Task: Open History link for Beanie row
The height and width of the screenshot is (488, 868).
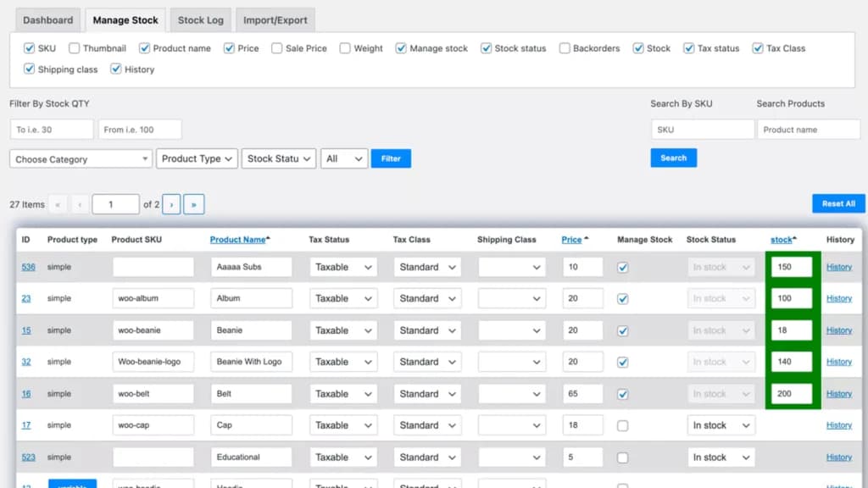Action: click(x=838, y=330)
